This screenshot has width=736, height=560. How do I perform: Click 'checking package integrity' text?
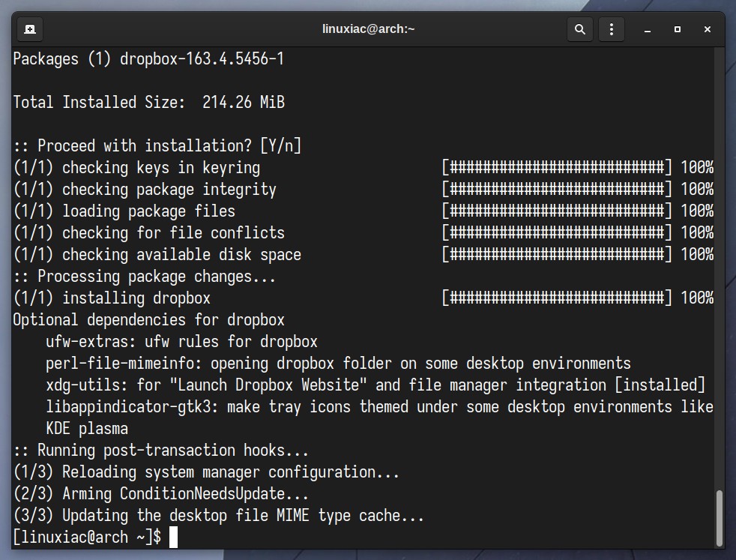point(169,189)
